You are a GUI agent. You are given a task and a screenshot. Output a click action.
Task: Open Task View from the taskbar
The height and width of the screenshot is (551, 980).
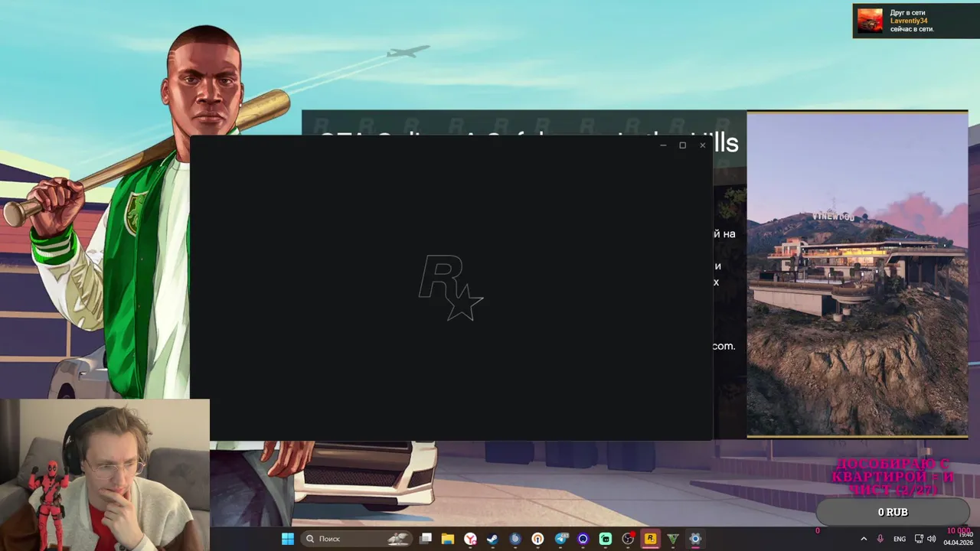click(426, 539)
